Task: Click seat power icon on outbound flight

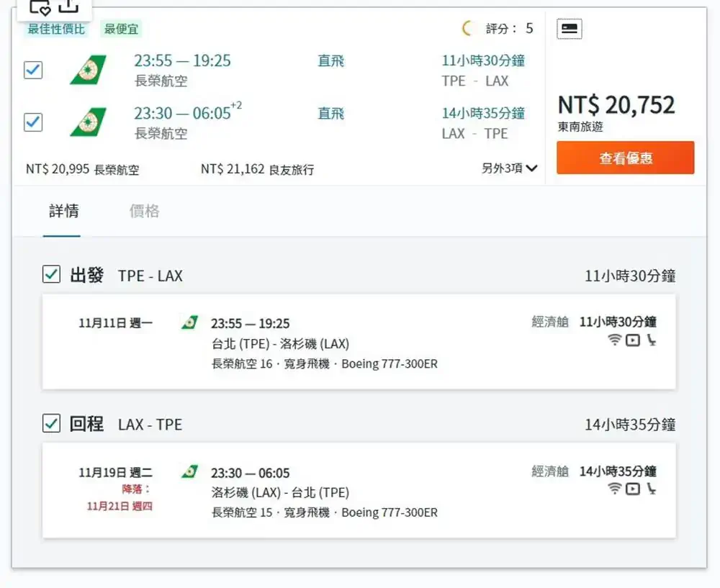Action: pyautogui.click(x=651, y=340)
